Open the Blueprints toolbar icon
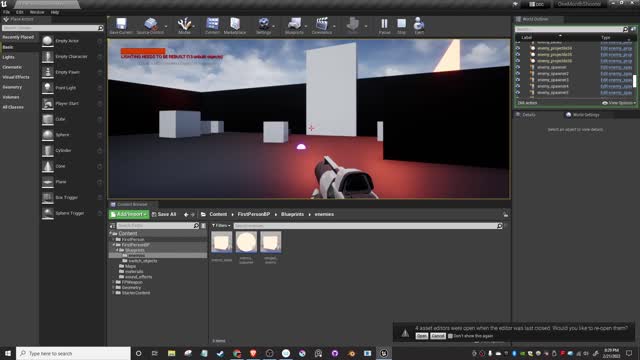The image size is (640, 360). (294, 26)
